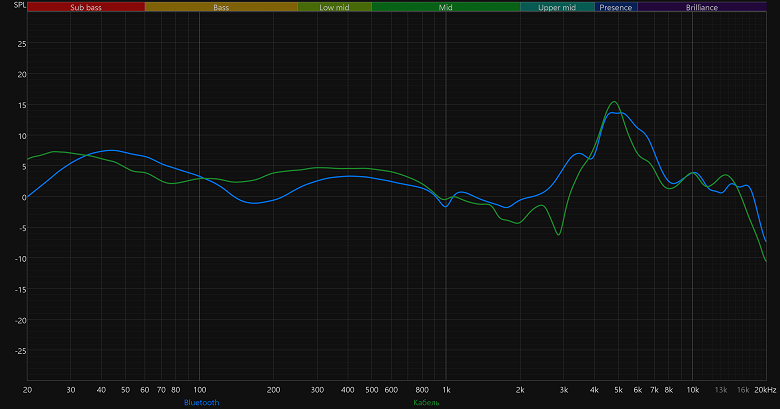
Task: Click the 2k frequency axis label
Action: click(x=520, y=390)
